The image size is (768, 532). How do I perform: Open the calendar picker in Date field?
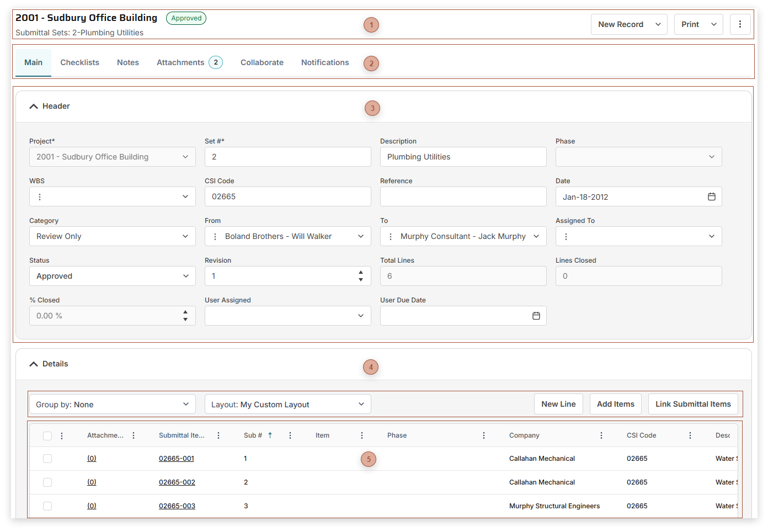(711, 197)
